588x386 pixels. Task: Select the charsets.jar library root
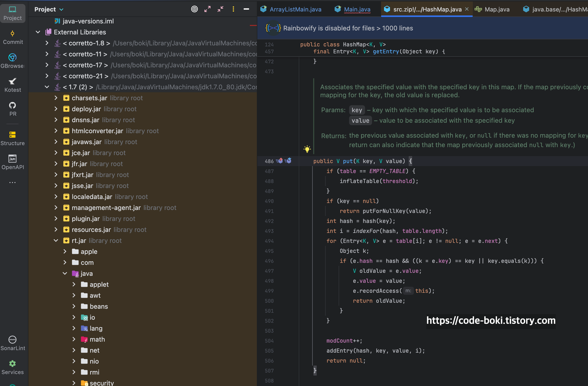tap(89, 98)
